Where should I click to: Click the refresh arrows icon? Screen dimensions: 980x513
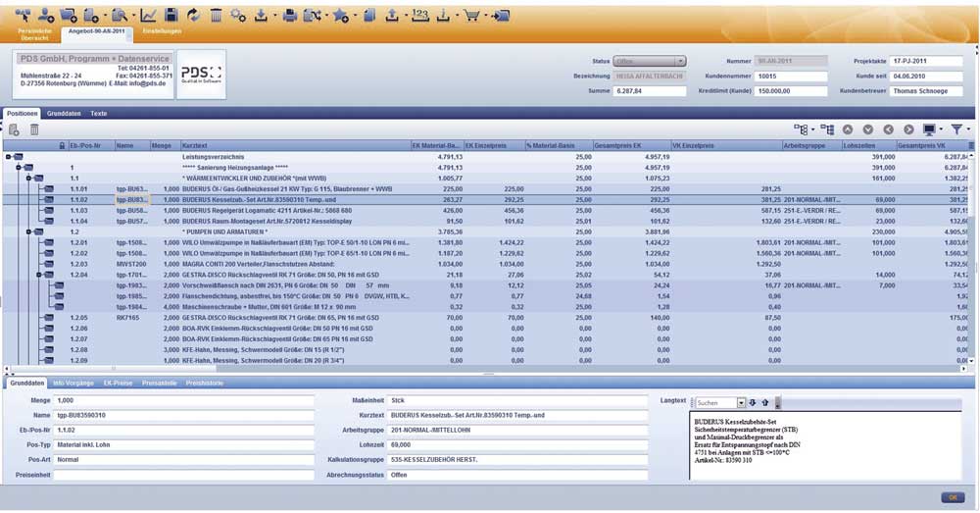point(193,15)
